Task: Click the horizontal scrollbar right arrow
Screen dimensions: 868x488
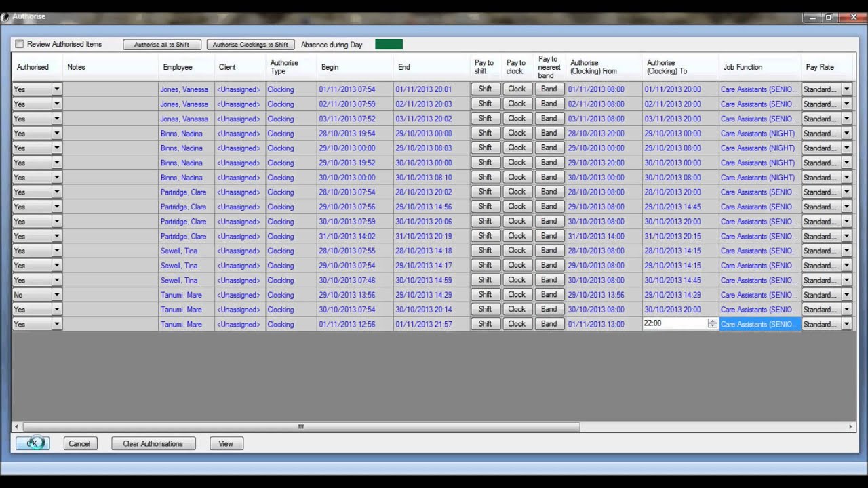Action: (850, 427)
